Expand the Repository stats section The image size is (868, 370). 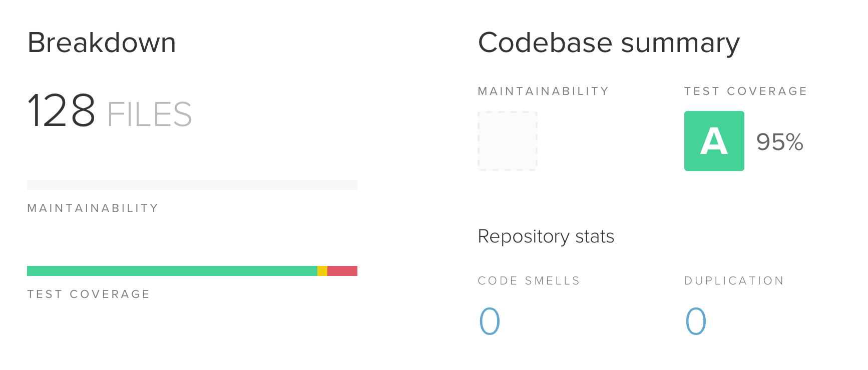(546, 236)
